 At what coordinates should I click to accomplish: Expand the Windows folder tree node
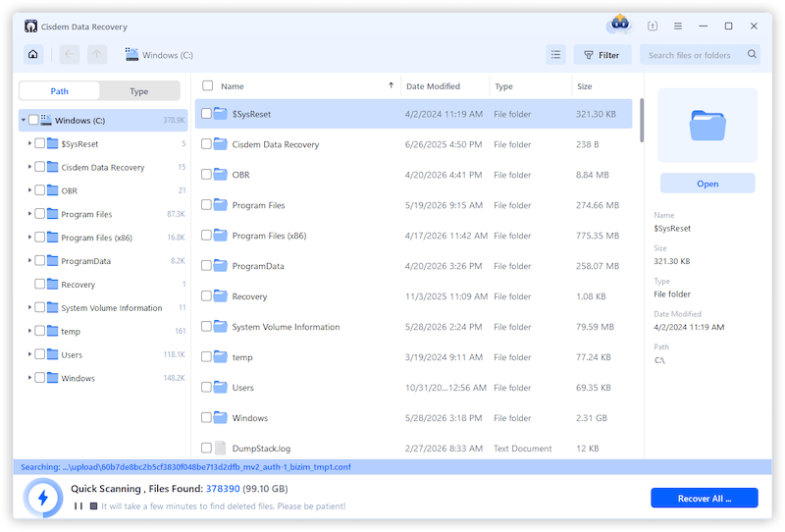(x=29, y=378)
